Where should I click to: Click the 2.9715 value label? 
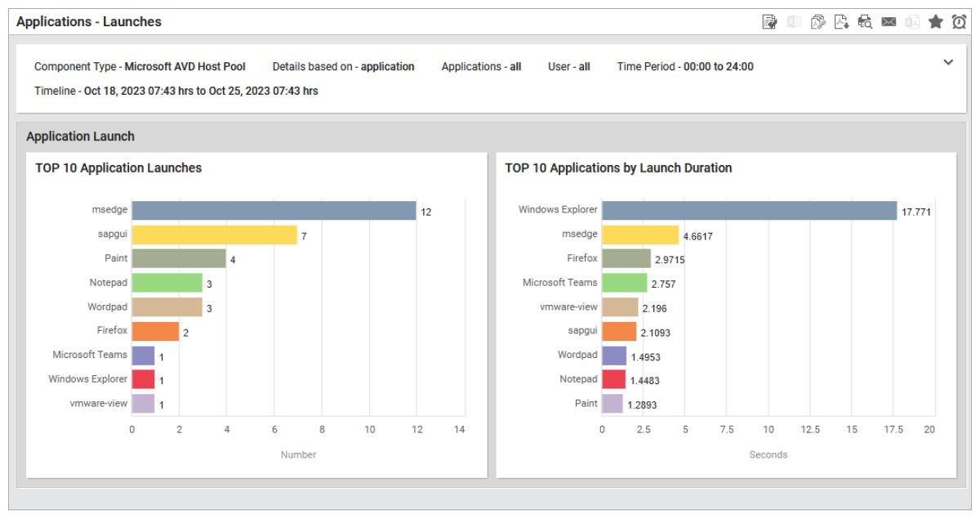pyautogui.click(x=670, y=261)
